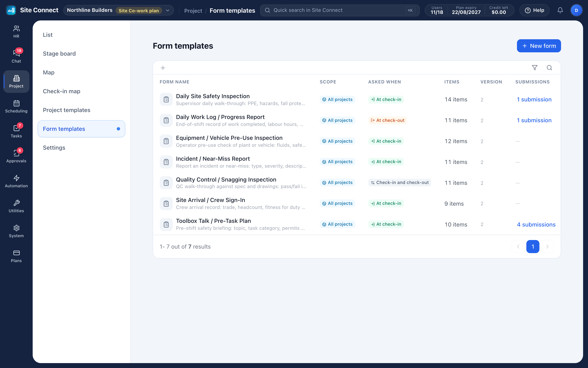
Task: Click Check-in and check-out tag
Action: pos(400,183)
